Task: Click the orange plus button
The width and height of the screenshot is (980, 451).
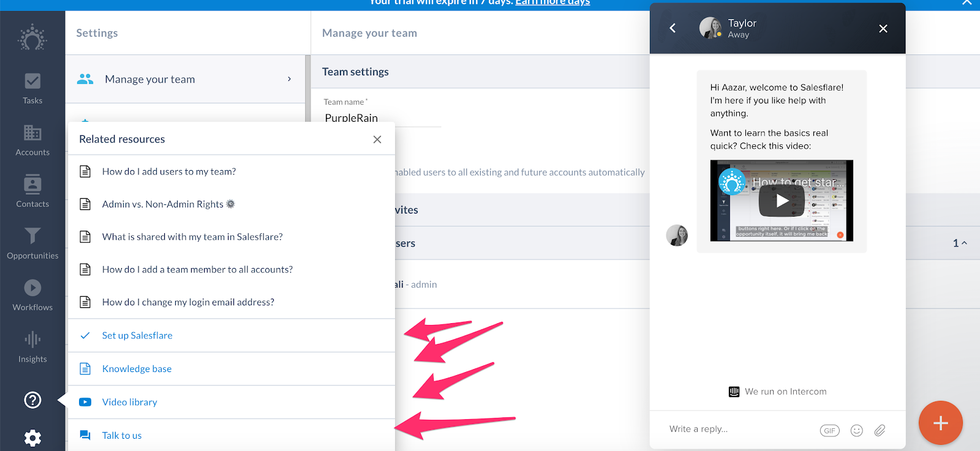Action: pyautogui.click(x=940, y=423)
